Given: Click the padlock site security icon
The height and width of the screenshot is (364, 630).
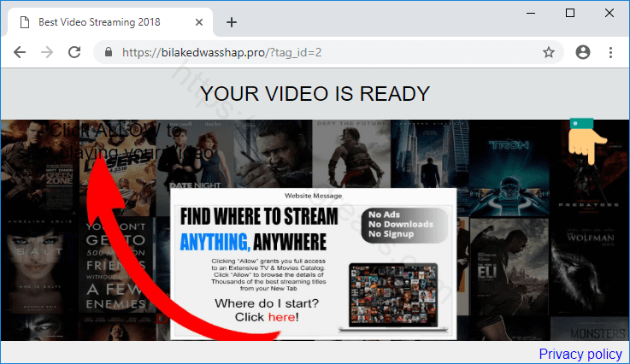Looking at the screenshot, I should [109, 52].
